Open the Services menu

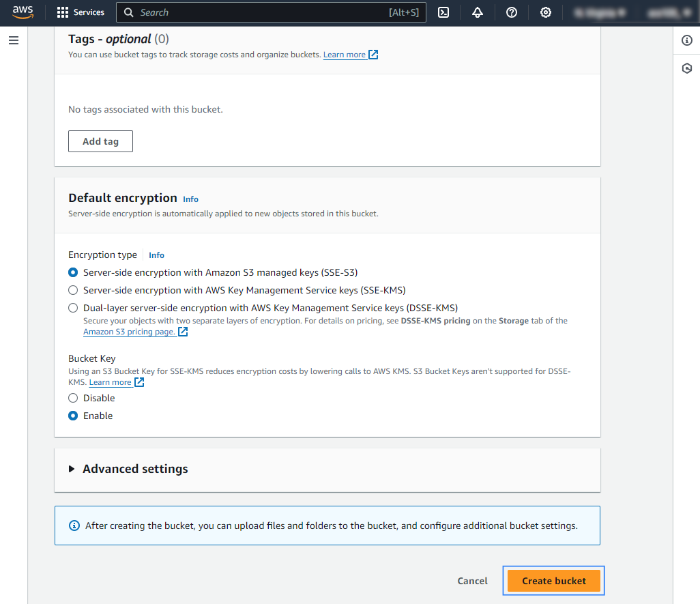(81, 12)
